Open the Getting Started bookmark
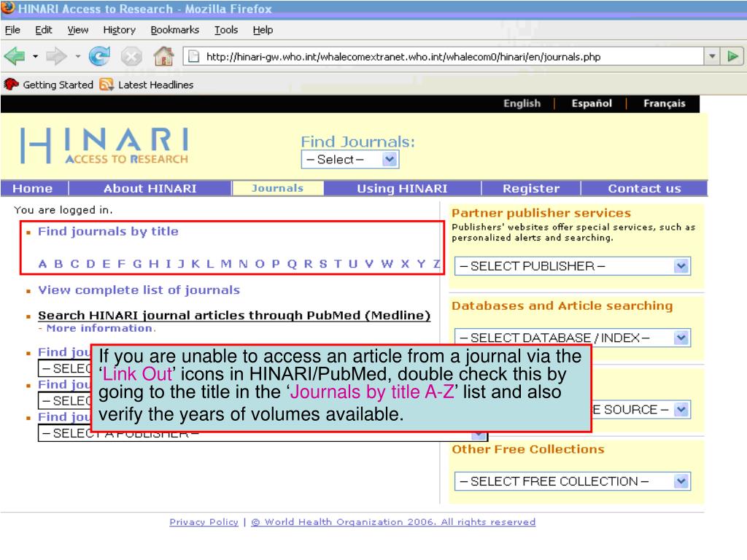The image size is (747, 560). pos(49,85)
